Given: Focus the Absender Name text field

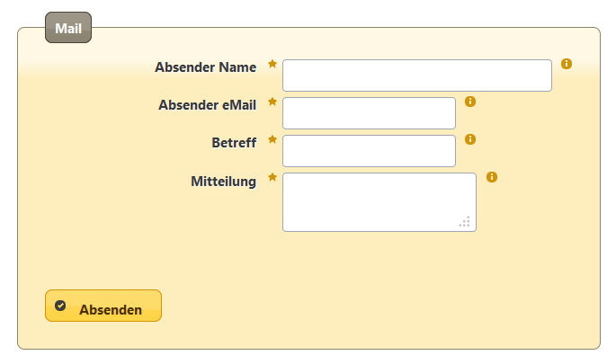Looking at the screenshot, I should [416, 75].
